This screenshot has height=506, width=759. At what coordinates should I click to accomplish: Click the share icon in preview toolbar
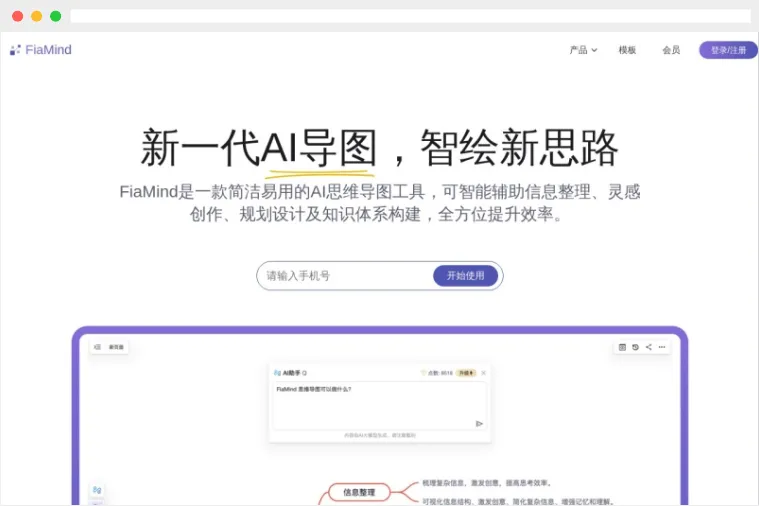[648, 347]
